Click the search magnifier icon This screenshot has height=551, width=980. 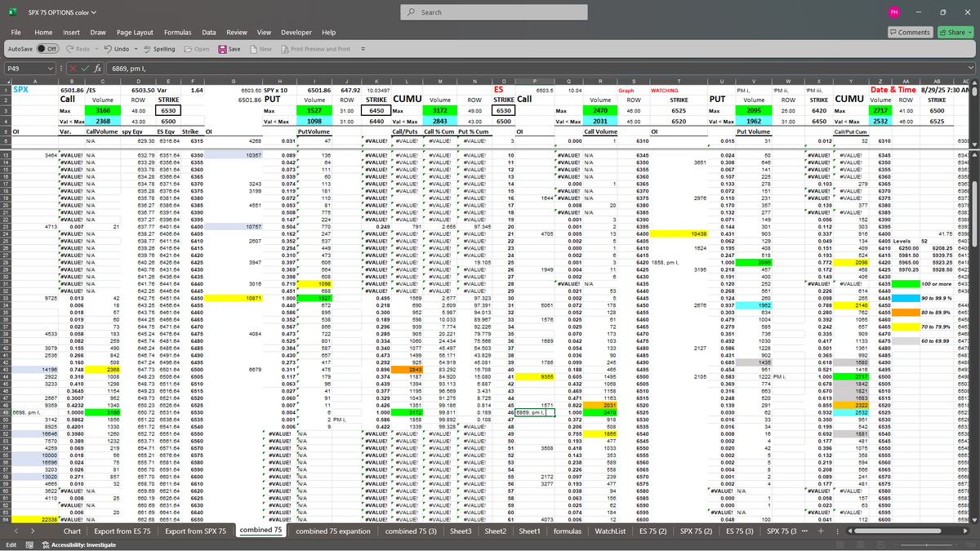click(x=412, y=13)
